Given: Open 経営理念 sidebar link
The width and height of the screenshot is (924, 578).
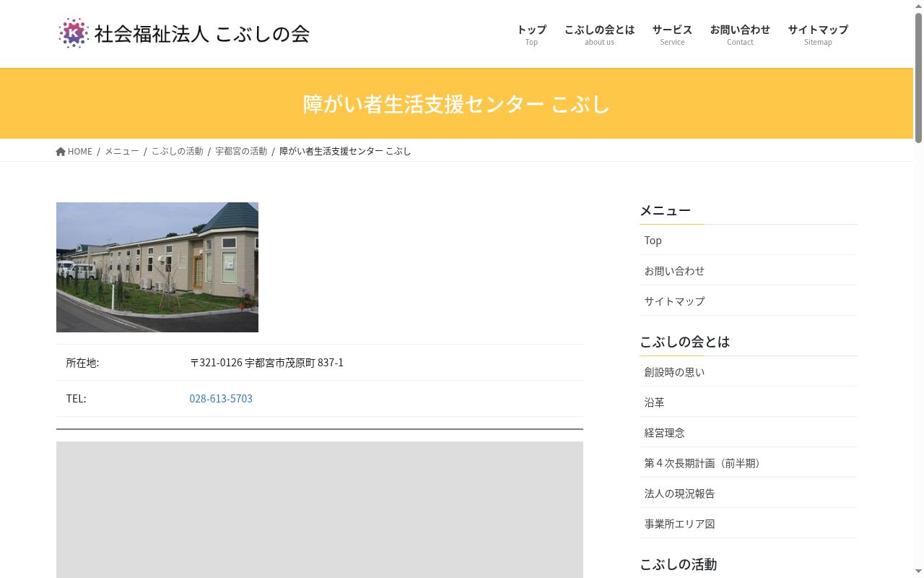Looking at the screenshot, I should 749,432.
